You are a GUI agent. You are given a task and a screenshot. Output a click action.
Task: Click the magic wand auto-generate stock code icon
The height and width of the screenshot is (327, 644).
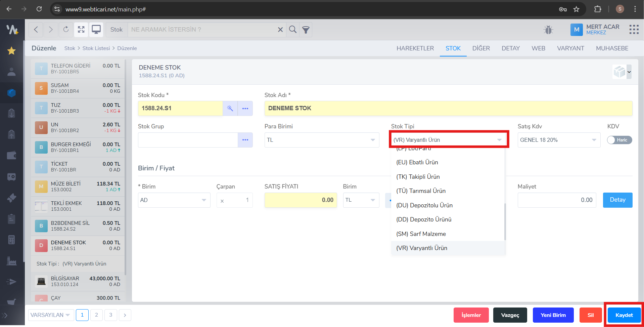pos(230,108)
